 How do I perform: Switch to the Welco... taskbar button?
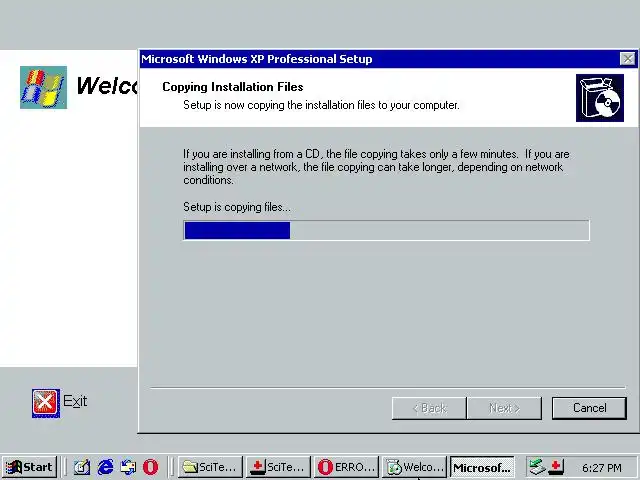tap(414, 467)
